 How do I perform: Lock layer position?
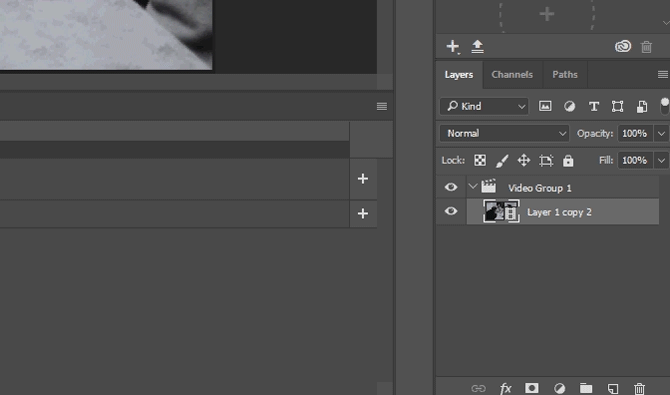click(524, 160)
